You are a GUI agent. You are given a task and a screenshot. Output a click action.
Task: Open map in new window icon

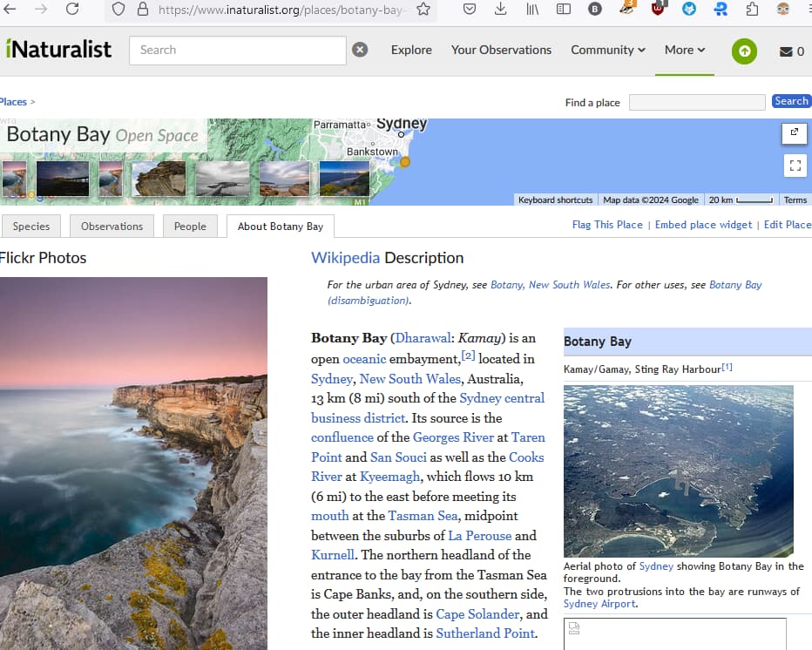(795, 133)
